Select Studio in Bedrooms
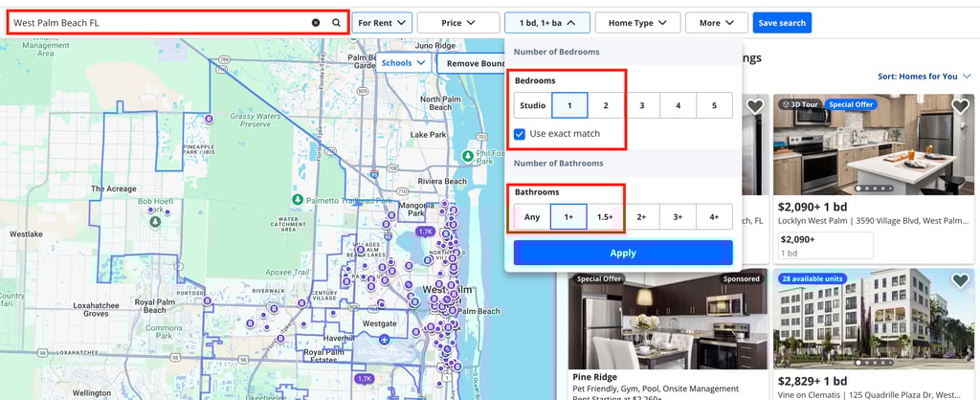This screenshot has height=400, width=980. (532, 105)
